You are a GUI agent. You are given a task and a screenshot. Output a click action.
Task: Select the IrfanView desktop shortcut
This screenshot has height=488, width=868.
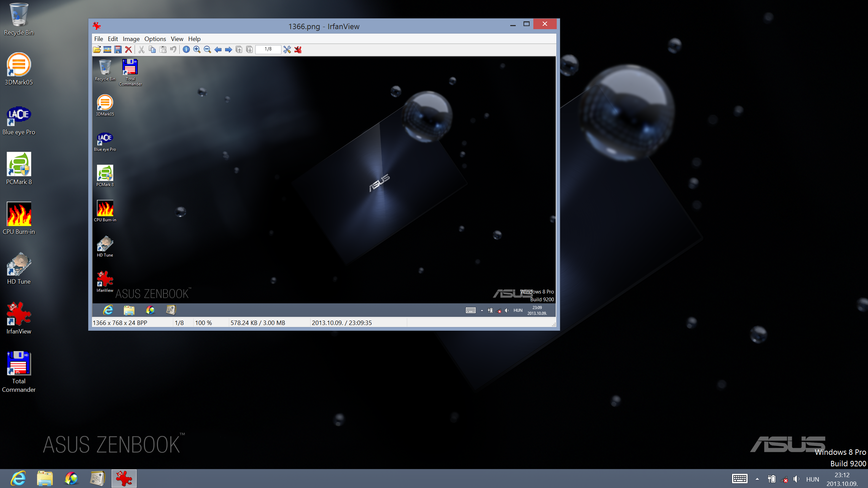19,318
